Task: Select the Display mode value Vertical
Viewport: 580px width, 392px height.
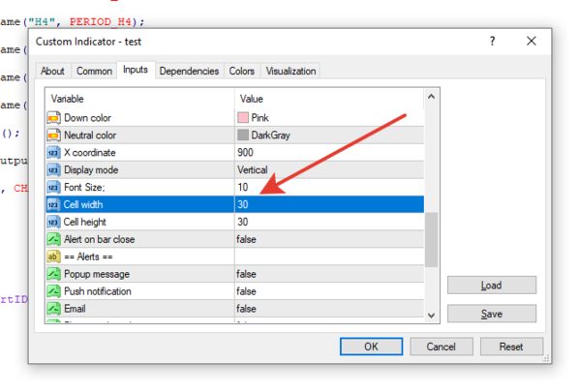Action: coord(253,169)
